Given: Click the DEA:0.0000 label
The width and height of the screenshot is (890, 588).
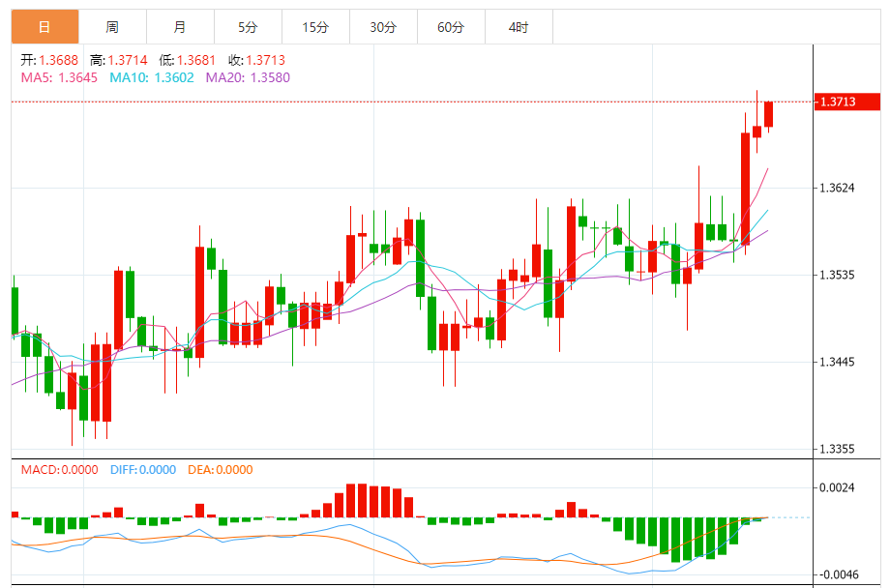Looking at the screenshot, I should point(221,470).
